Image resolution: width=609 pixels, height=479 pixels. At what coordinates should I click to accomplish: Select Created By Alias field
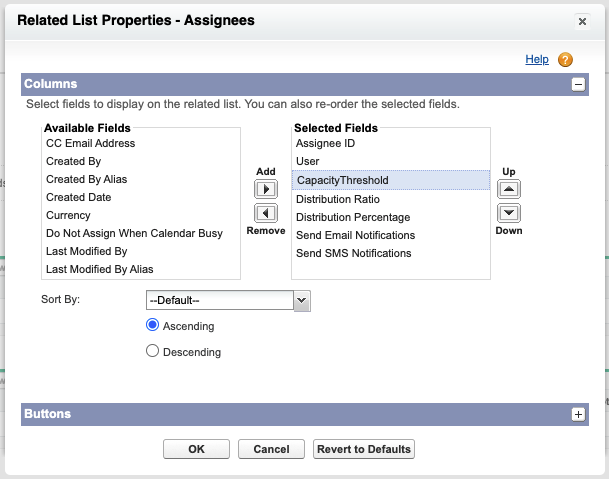tap(141, 179)
